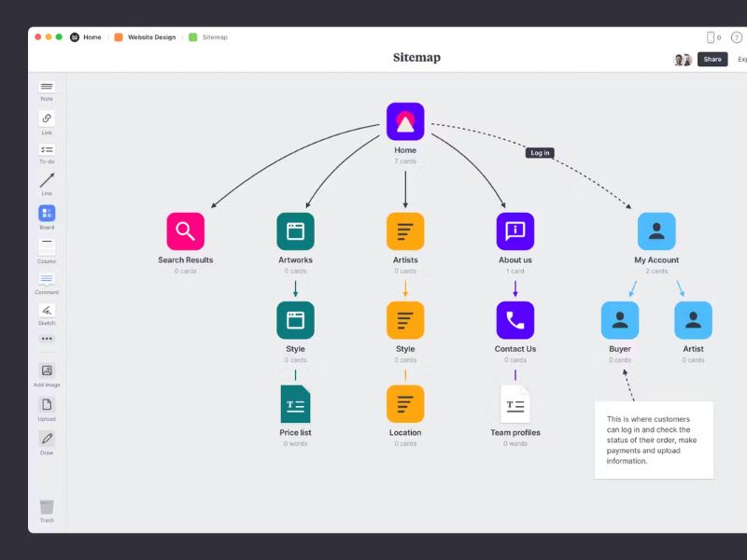
Task: Open the Search Results board
Action: tap(185, 231)
